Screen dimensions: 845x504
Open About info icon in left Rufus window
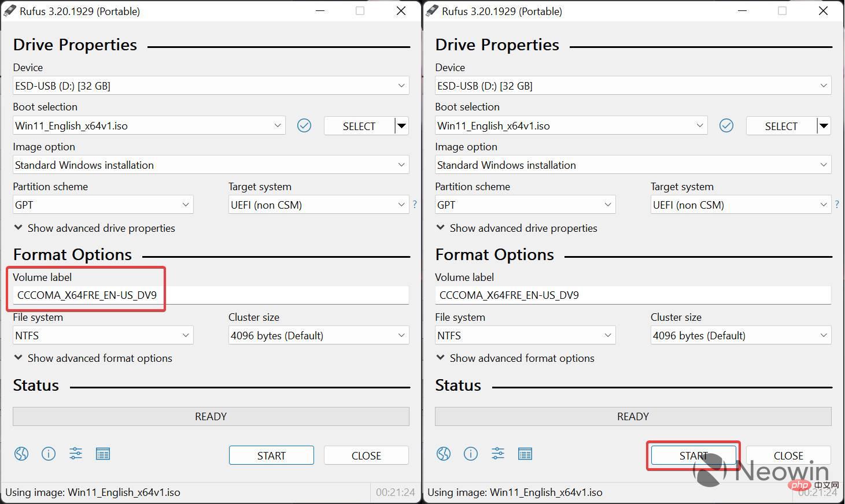pos(49,454)
